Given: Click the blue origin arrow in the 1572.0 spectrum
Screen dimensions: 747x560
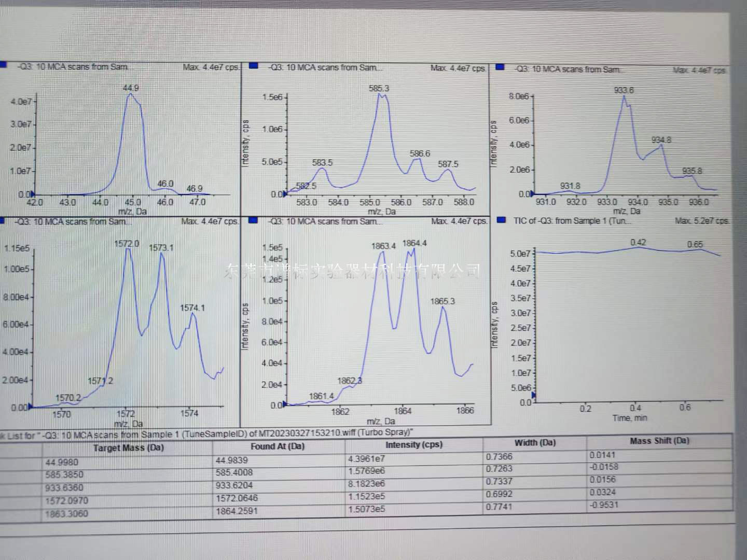Looking at the screenshot, I should click(x=31, y=407).
